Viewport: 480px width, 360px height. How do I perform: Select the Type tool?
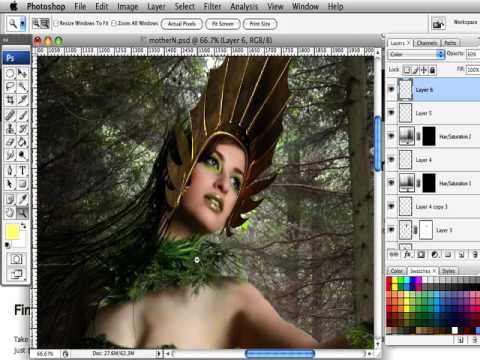coord(22,170)
